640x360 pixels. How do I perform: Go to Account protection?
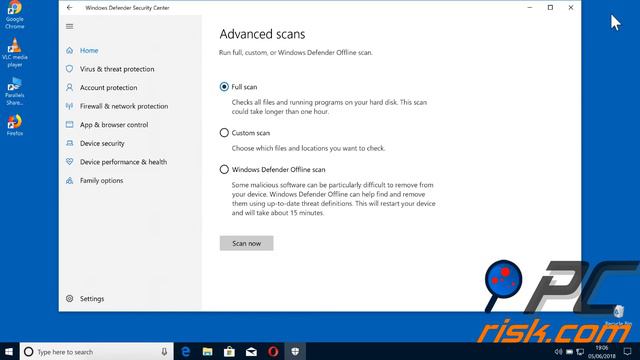tap(109, 87)
